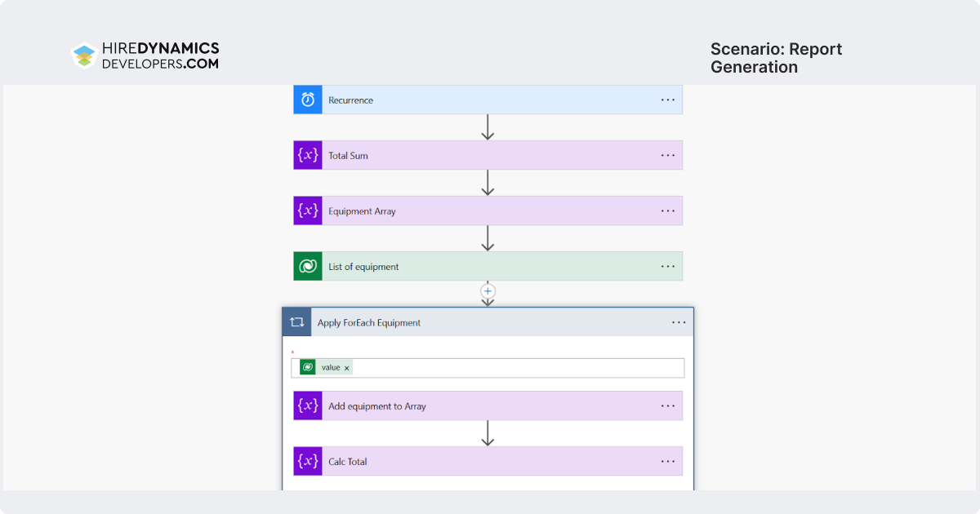Click the Add equipment to Array variable icon
Viewport: 980px width, 514px height.
coord(308,405)
